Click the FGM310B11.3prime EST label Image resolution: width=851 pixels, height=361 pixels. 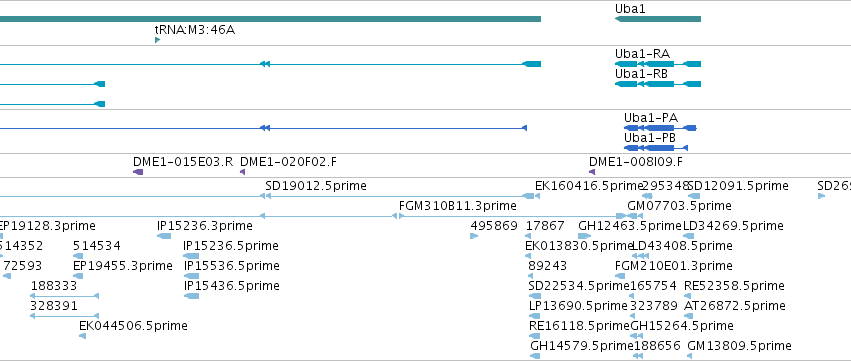pos(458,206)
